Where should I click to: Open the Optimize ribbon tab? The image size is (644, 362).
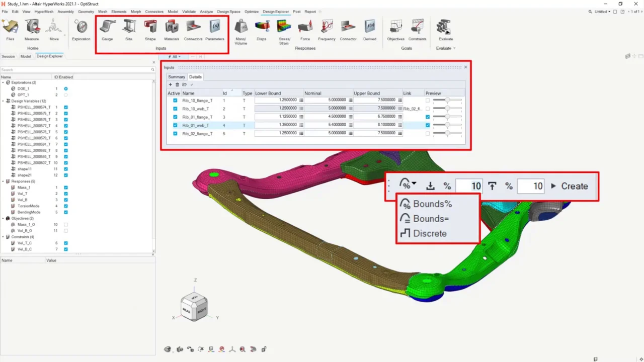252,12
